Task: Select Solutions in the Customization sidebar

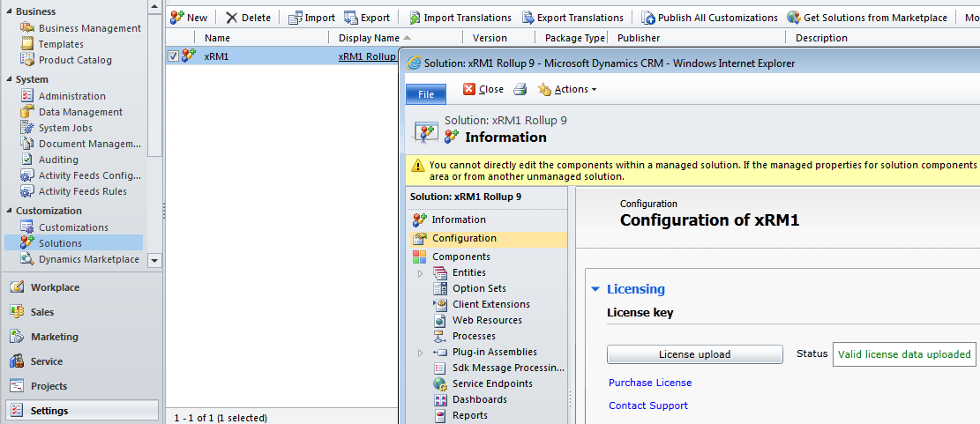Action: tap(74, 243)
